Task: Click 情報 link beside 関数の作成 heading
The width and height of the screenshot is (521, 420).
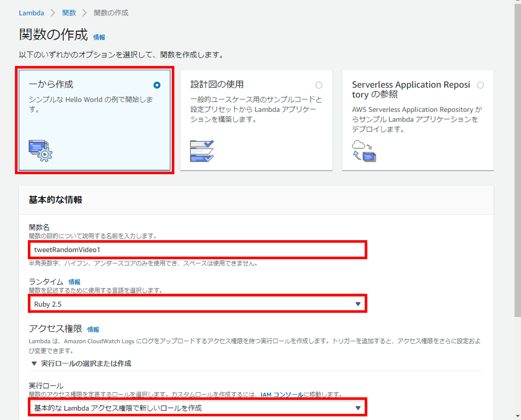Action: click(x=99, y=37)
